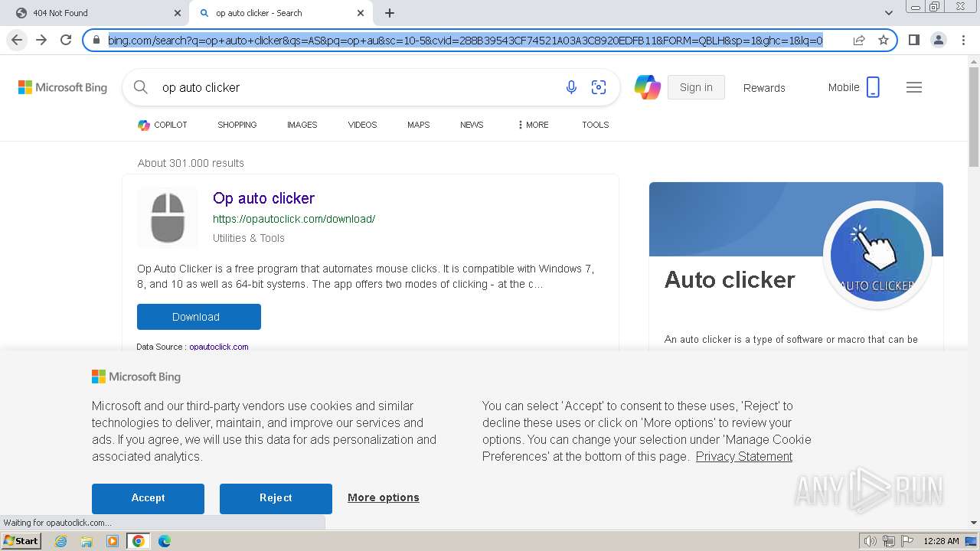Click taskbar clock showing 12:28 AM
980x551 pixels.
942,541
